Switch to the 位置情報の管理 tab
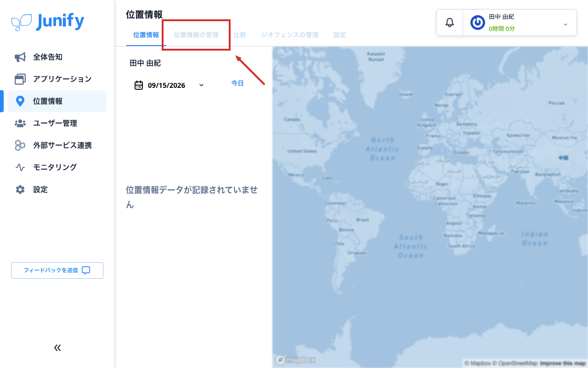The width and height of the screenshot is (588, 368). click(196, 35)
